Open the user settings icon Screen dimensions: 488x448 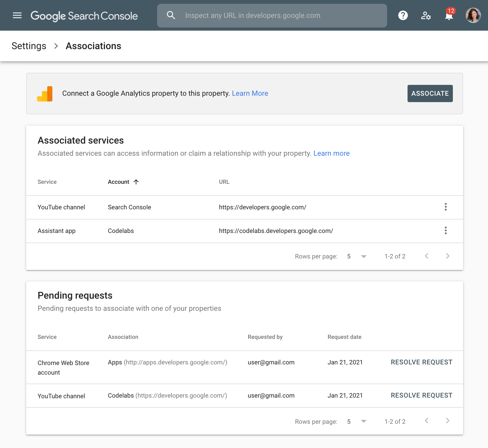coord(425,15)
